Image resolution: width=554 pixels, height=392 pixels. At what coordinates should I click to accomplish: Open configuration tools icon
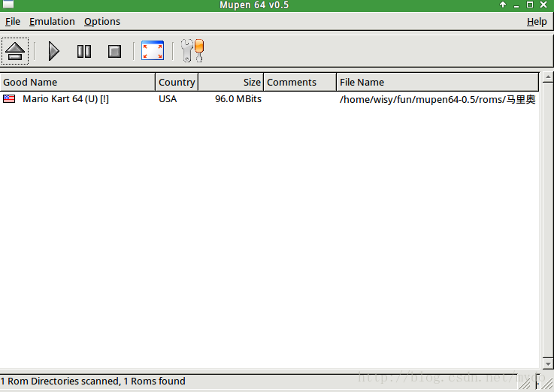tap(192, 50)
